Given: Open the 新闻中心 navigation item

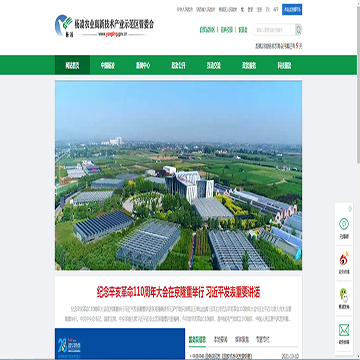Looking at the screenshot, I should 143,65.
